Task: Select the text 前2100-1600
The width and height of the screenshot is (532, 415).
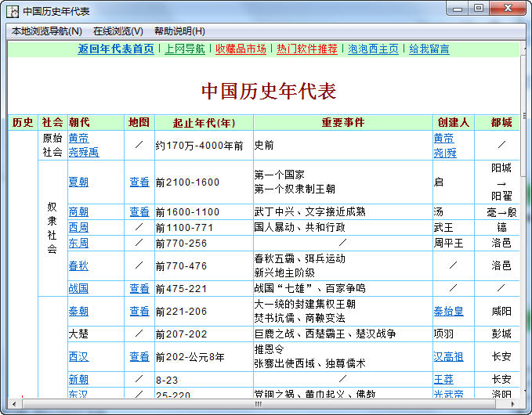Action: (x=187, y=182)
